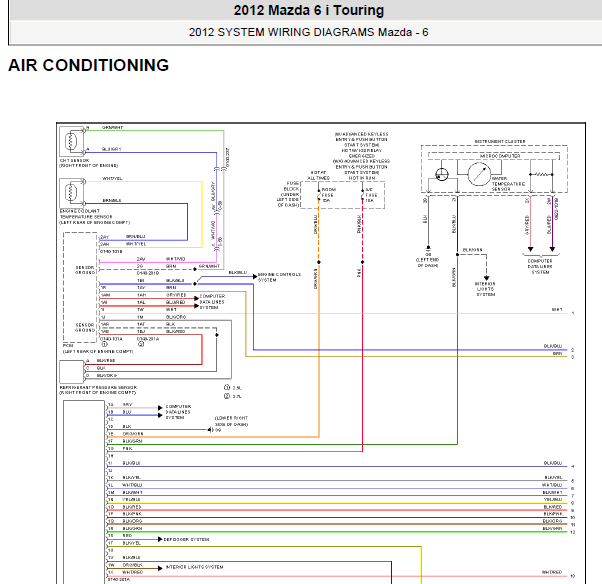Click the "DEFOGGER SYSTEM" label
Image resolution: width=602 pixels, height=584 pixels.
(186, 539)
